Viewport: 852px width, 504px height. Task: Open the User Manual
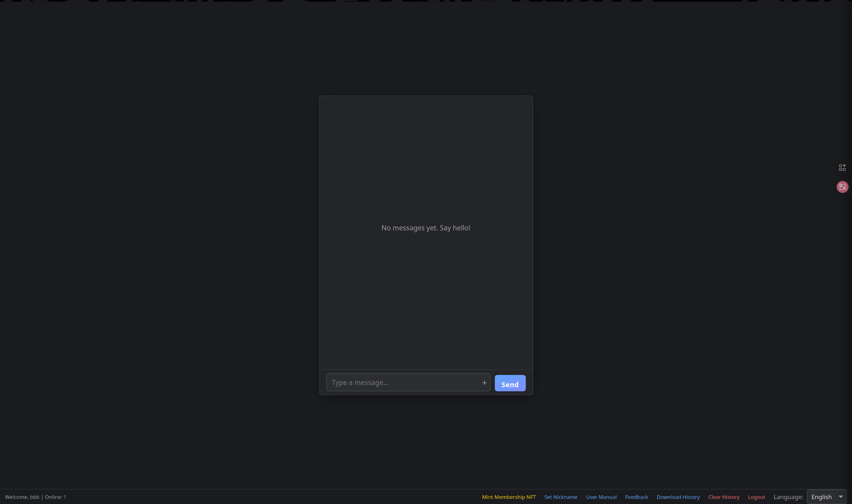click(x=601, y=497)
